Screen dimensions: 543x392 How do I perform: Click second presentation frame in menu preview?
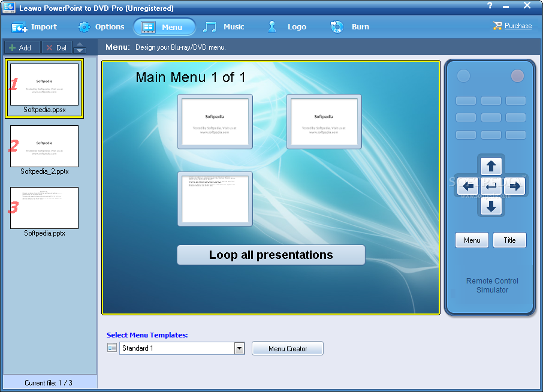[x=324, y=122]
